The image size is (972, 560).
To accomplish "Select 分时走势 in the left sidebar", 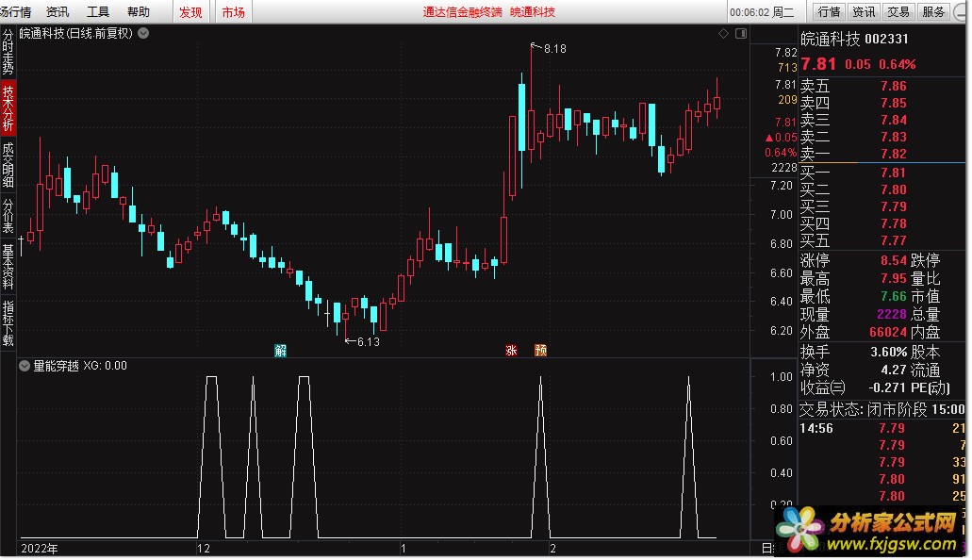I will click(8, 52).
